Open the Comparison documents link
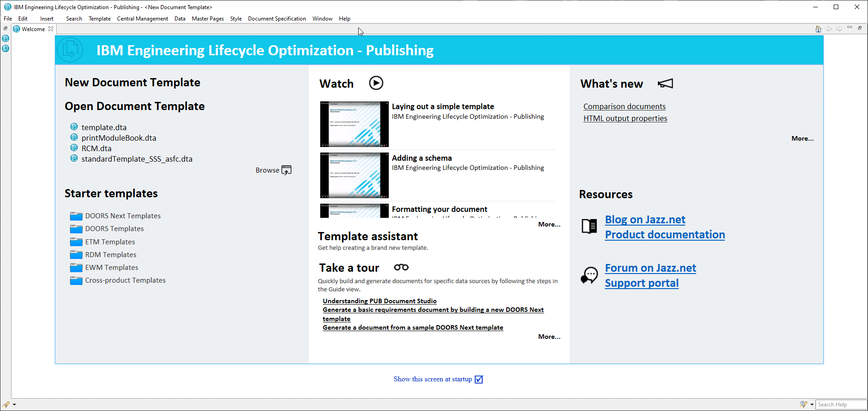868x411 pixels. click(x=624, y=106)
